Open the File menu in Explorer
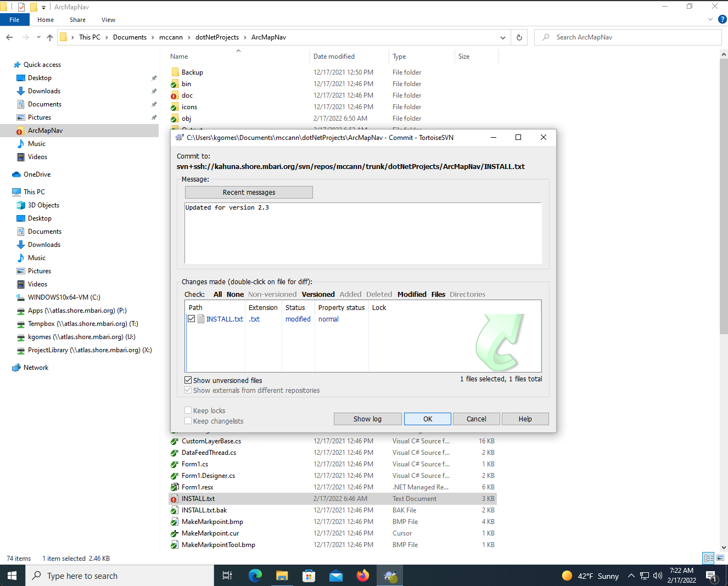This screenshot has height=586, width=728. [15, 20]
